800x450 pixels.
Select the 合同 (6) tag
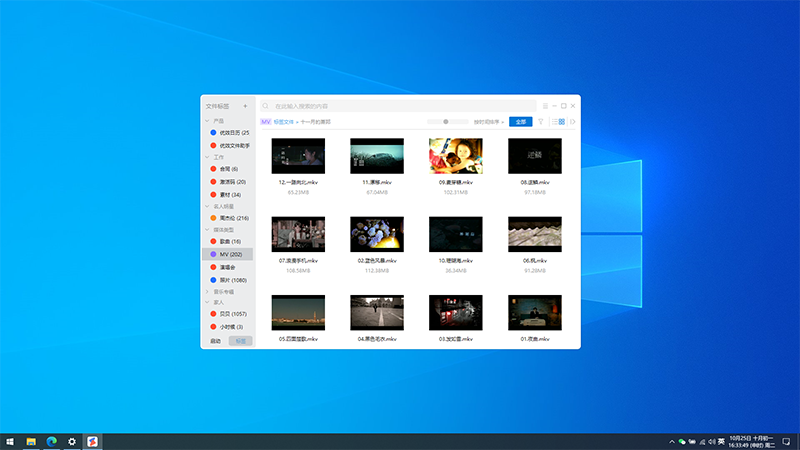tap(228, 169)
